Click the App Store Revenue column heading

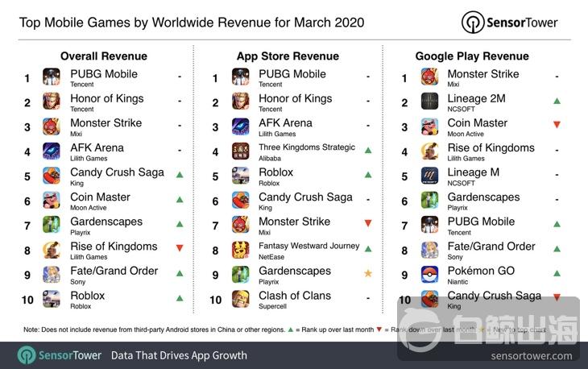click(x=288, y=56)
